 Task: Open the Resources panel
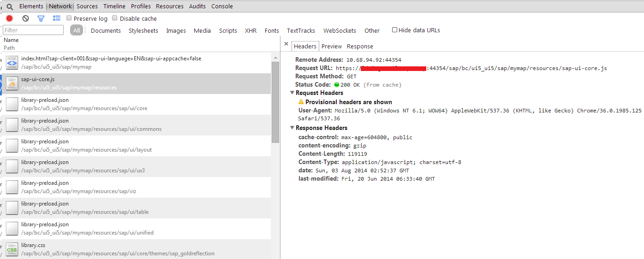[170, 6]
